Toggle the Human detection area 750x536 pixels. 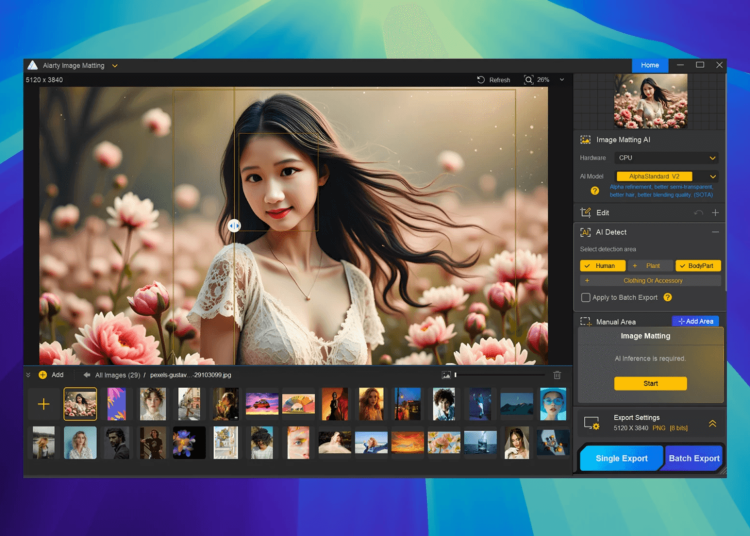pos(602,266)
